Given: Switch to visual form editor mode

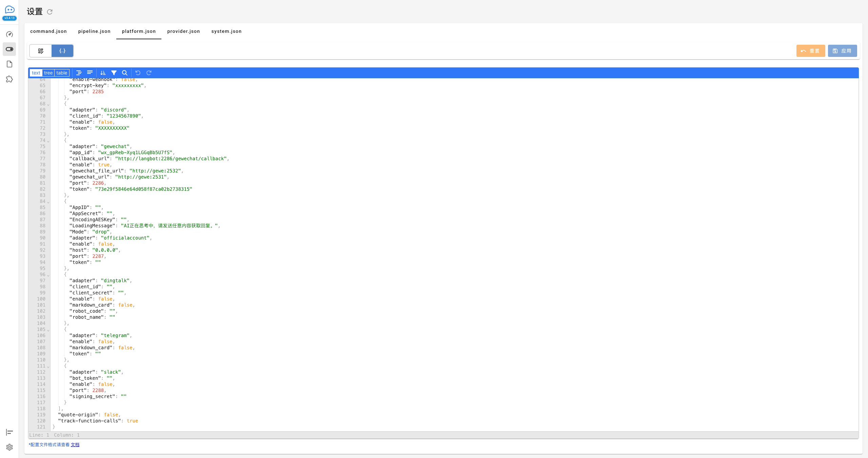Looking at the screenshot, I should click(41, 51).
